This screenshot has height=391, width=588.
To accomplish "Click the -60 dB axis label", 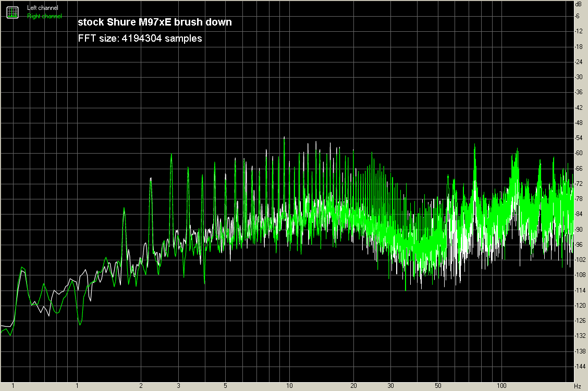I will pyautogui.click(x=579, y=153).
